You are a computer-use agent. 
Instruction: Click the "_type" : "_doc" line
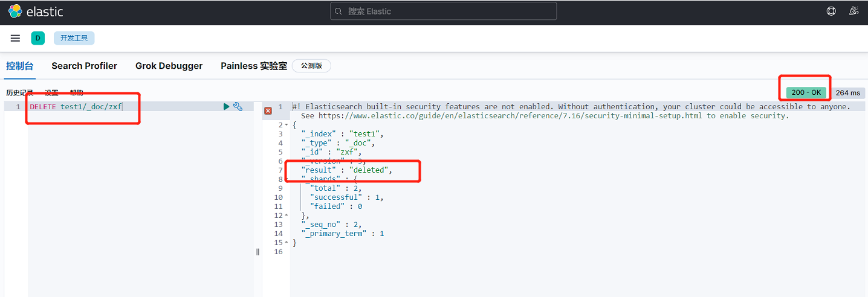coord(338,143)
